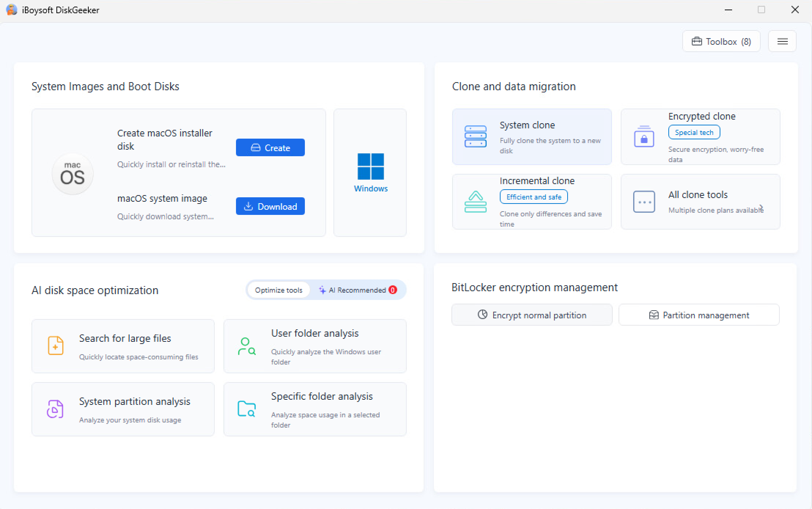Image resolution: width=812 pixels, height=509 pixels.
Task: Click the System partition analysis icon
Action: pos(55,409)
